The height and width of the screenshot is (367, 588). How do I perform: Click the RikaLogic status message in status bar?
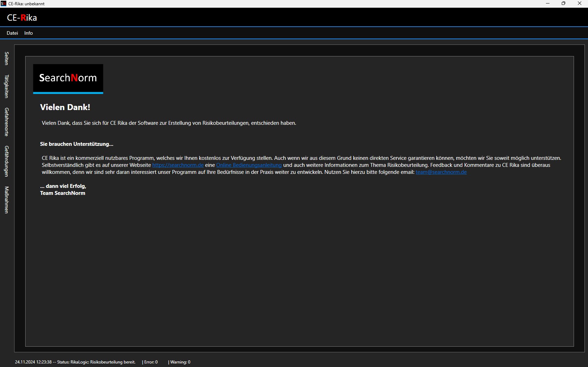point(75,362)
